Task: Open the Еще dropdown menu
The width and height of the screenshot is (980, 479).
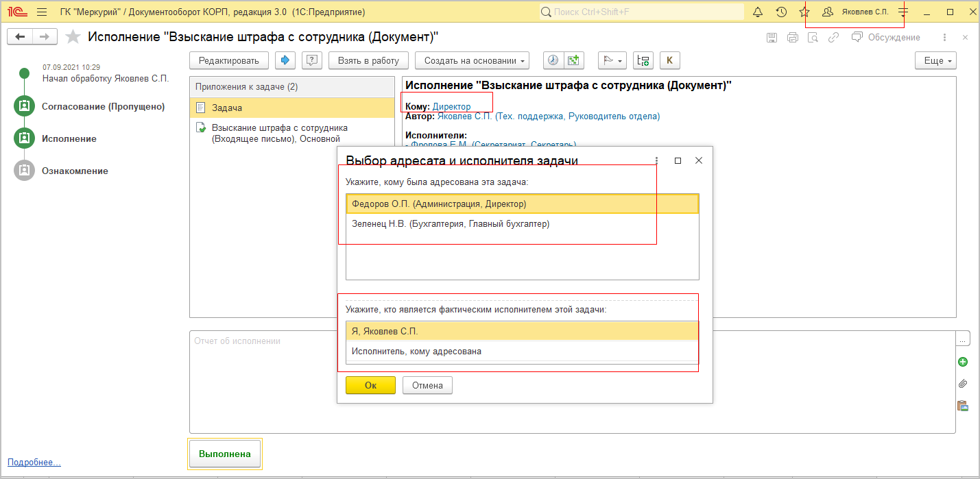Action: coord(935,60)
